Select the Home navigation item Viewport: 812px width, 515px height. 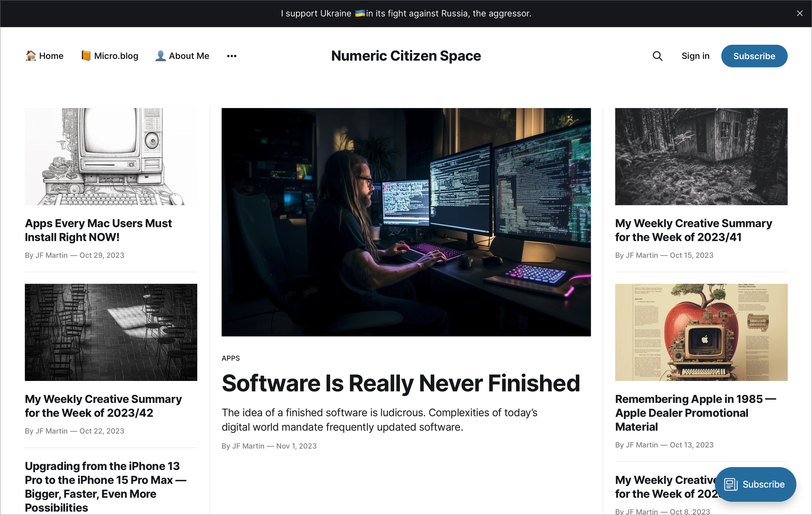(52, 56)
